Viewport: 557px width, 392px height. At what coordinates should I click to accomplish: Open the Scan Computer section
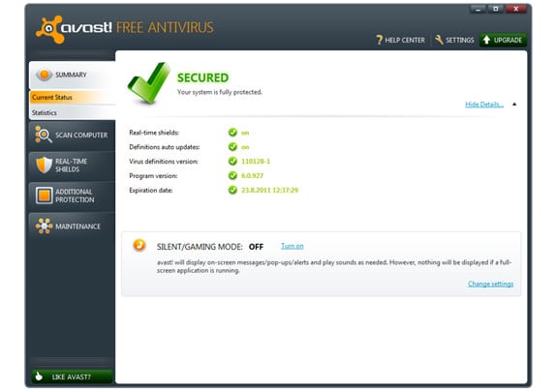pyautogui.click(x=72, y=136)
